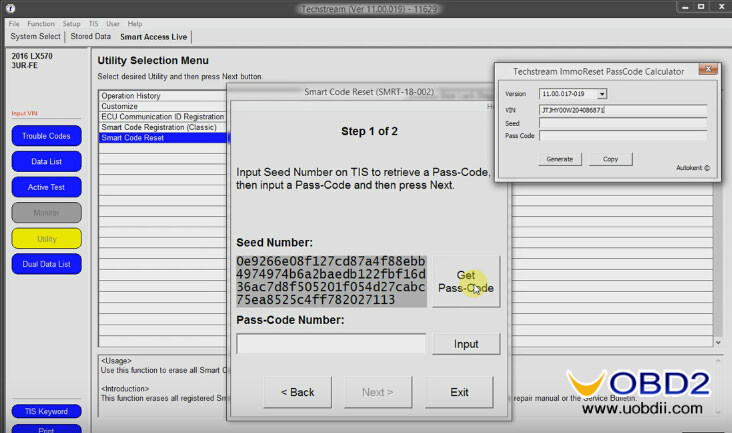Viewport: 732px width, 433px height.
Task: Click the Seed field in PassCode Calculator
Action: (623, 123)
